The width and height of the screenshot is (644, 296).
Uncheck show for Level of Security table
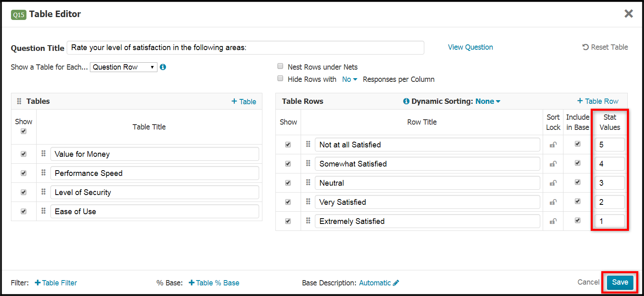pyautogui.click(x=24, y=192)
